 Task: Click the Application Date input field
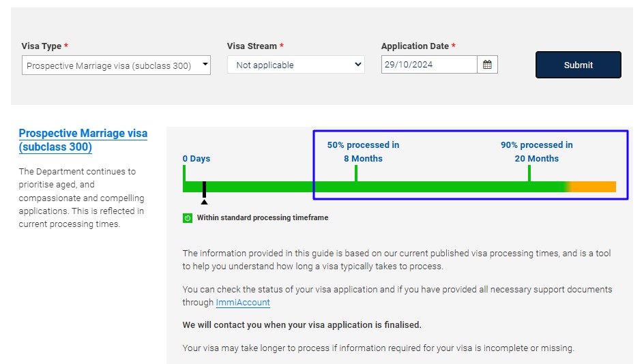(x=429, y=65)
